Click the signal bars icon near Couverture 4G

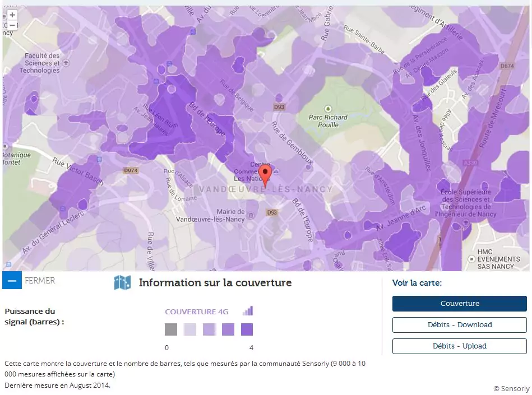[x=248, y=311]
